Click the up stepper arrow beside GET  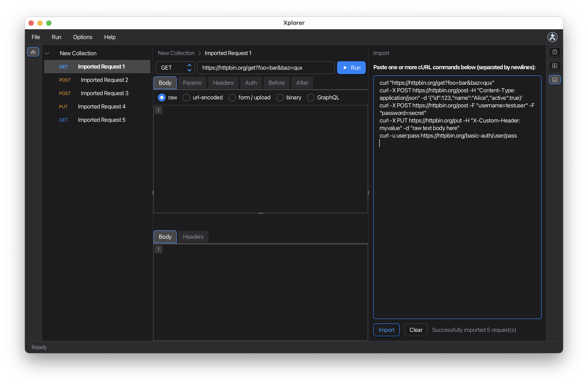tap(189, 65)
